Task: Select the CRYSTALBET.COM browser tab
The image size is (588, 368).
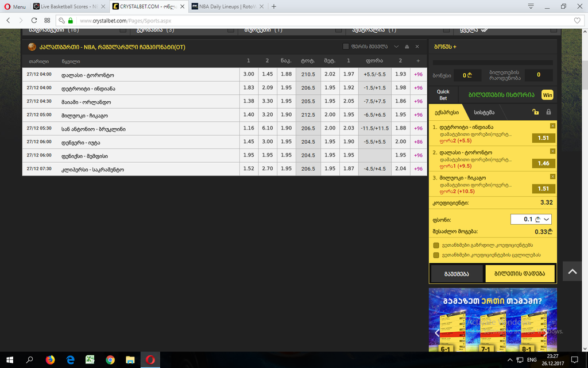Action: click(149, 6)
